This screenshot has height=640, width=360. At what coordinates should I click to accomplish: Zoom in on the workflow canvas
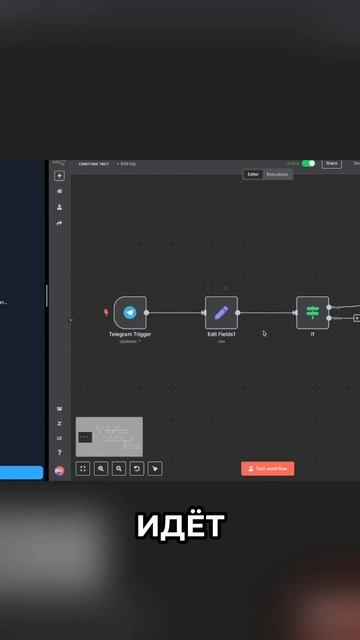101,469
